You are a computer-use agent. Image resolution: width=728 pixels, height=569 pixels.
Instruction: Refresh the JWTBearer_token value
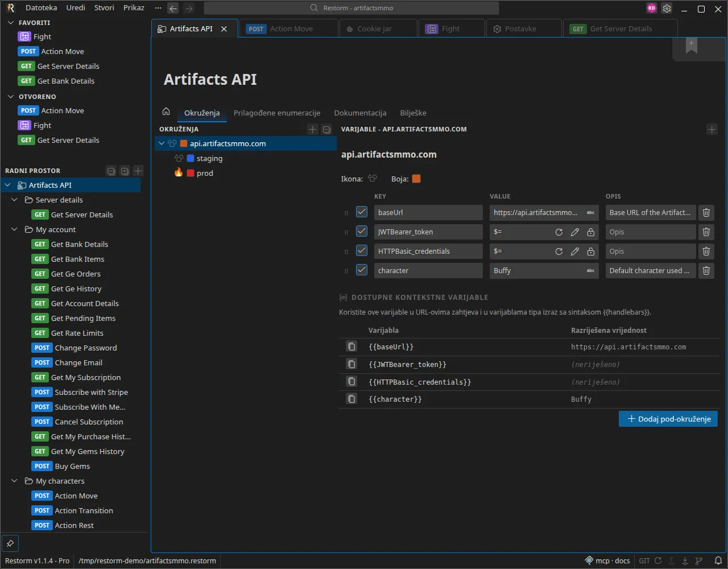(x=559, y=232)
